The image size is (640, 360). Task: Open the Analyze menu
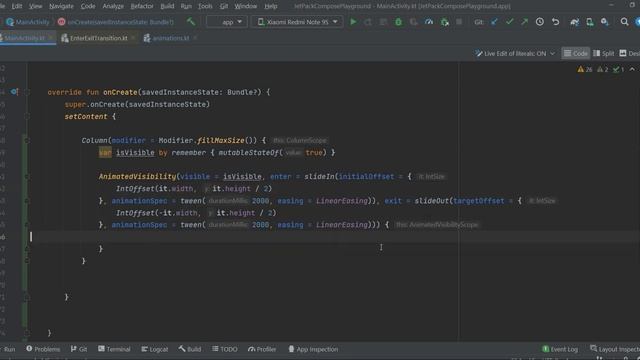[113, 6]
